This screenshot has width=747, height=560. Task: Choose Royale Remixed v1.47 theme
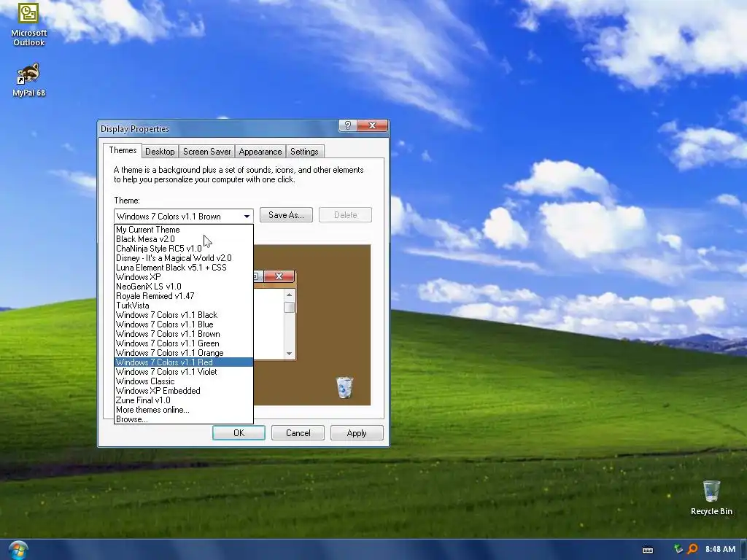point(183,296)
